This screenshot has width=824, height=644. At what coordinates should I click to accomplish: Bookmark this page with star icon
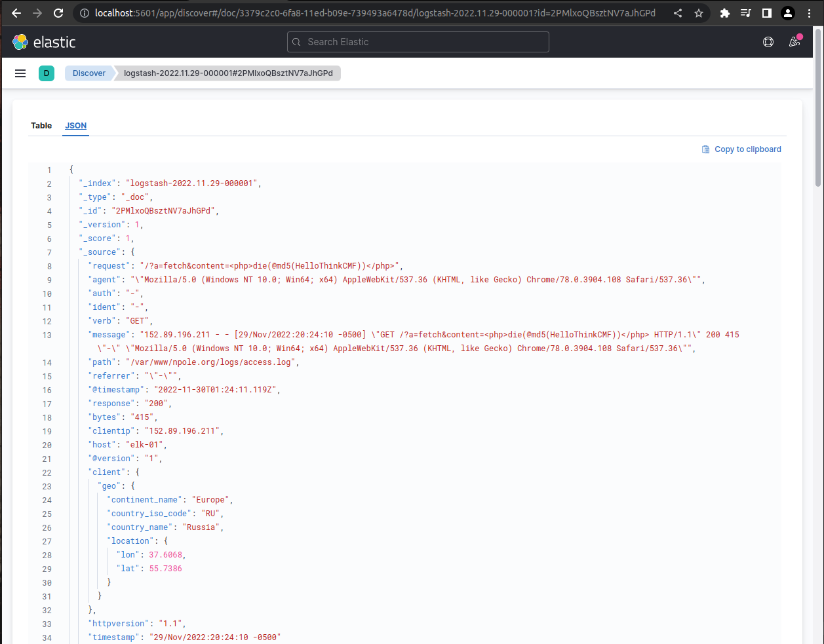click(699, 13)
